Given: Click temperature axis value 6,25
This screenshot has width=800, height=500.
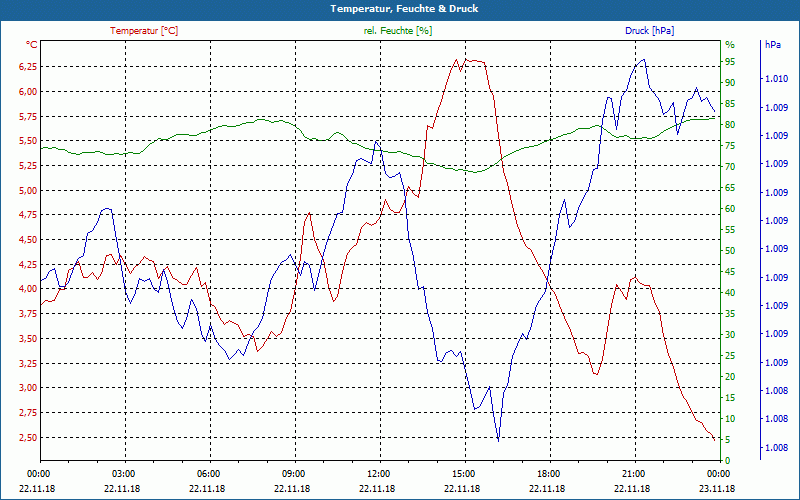Looking at the screenshot, I should (x=28, y=67).
